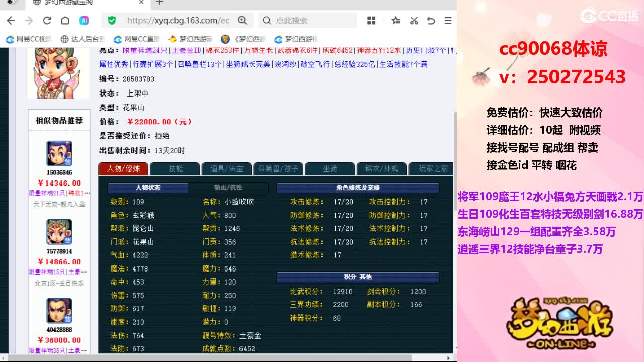Click the item number 28583783
Image resolution: width=644 pixels, height=362 pixels.
[x=138, y=79]
